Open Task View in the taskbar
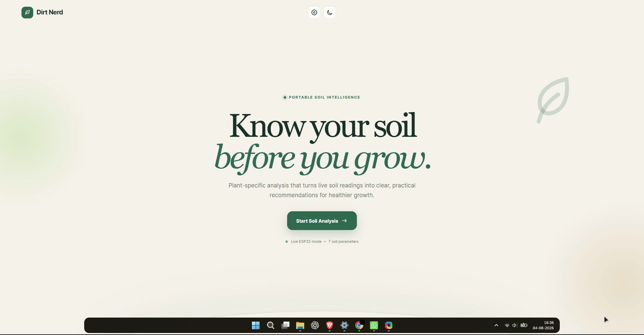Viewport: 644px width, 335px height. (285, 325)
